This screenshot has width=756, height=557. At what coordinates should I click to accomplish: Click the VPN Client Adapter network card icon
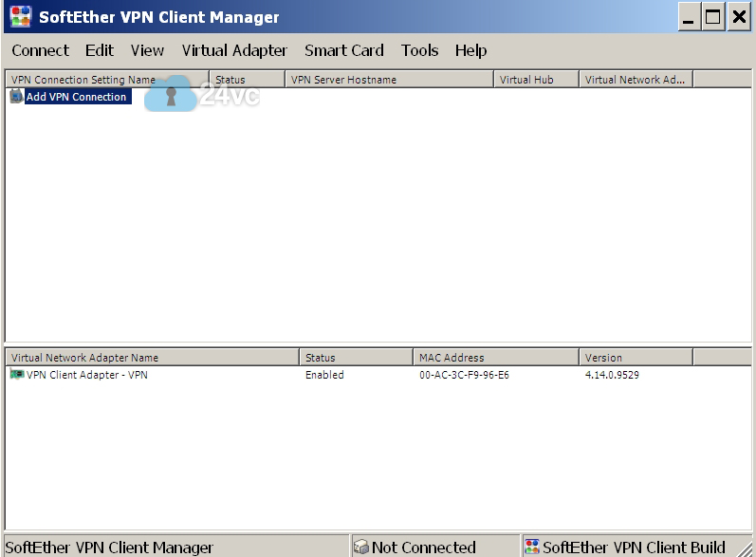coord(17,374)
